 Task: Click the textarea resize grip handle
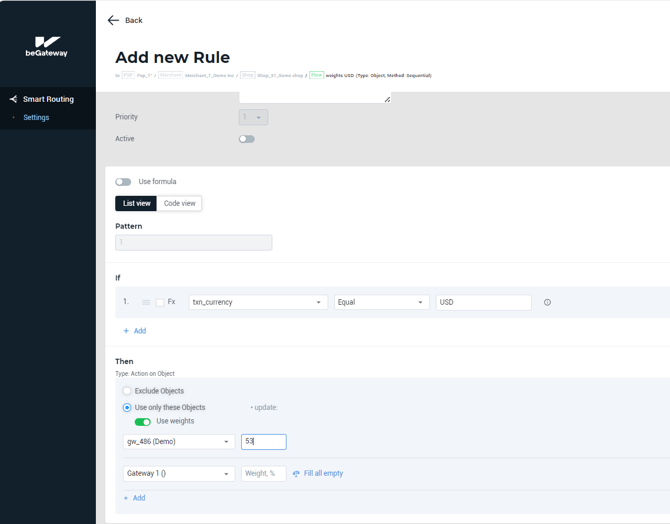[387, 99]
